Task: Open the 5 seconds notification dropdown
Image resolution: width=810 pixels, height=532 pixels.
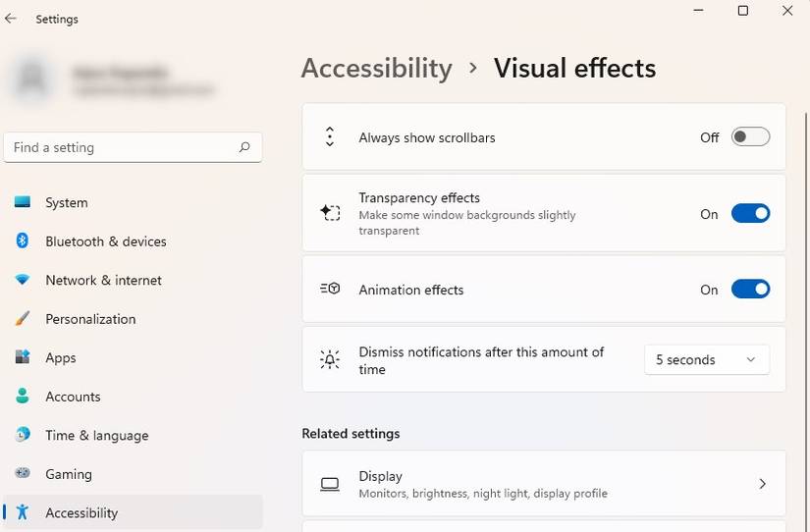Action: point(707,360)
